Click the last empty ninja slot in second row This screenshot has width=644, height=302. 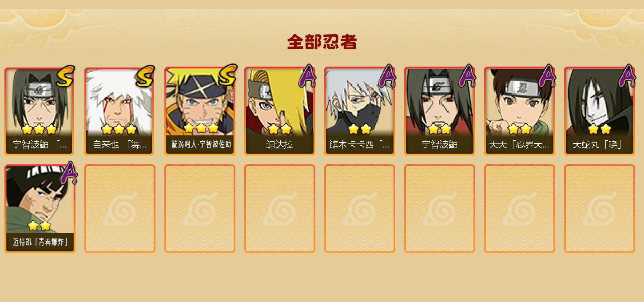pos(600,209)
